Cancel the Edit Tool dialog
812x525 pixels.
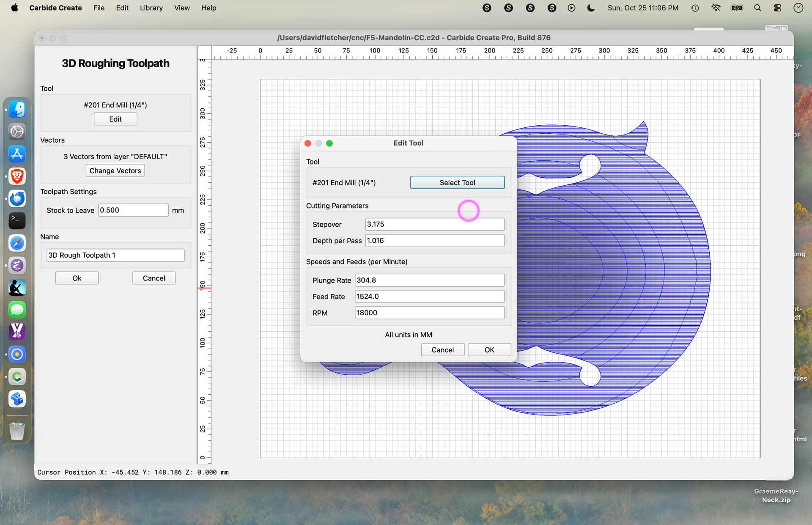point(442,350)
